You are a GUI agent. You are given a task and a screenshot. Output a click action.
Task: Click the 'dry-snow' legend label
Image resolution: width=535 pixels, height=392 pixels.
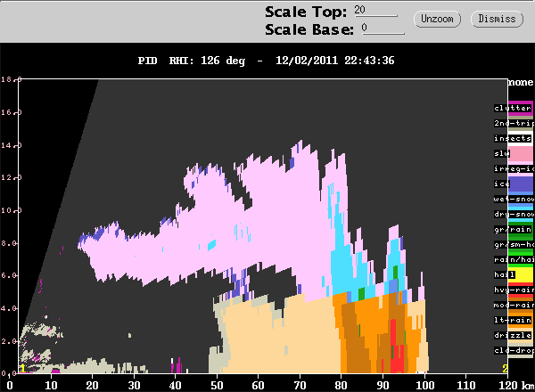pos(514,214)
